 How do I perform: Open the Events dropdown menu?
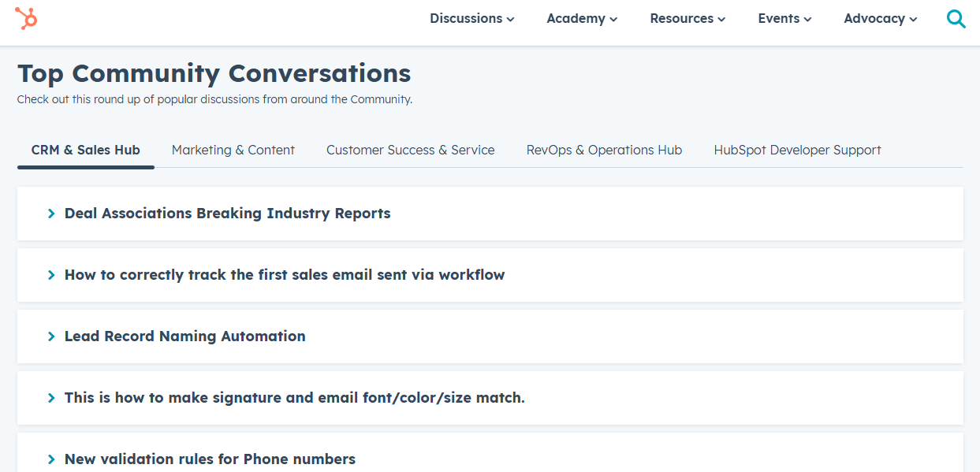(784, 18)
